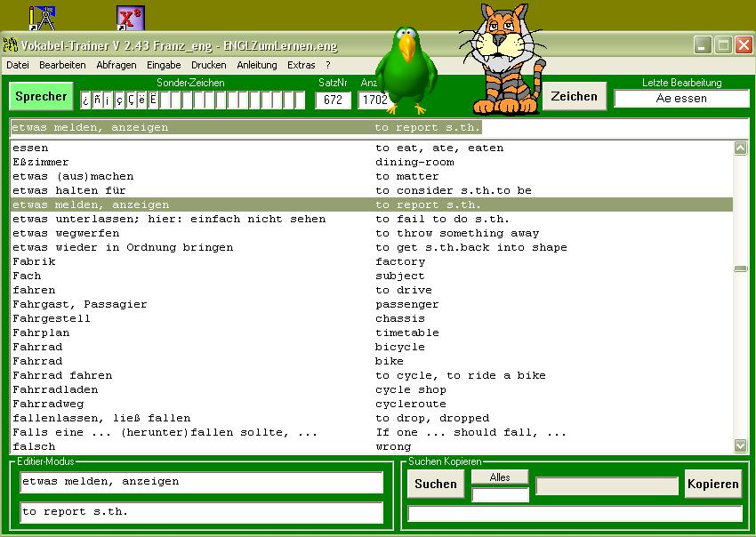Toggle the Alles search option button

[x=500, y=477]
